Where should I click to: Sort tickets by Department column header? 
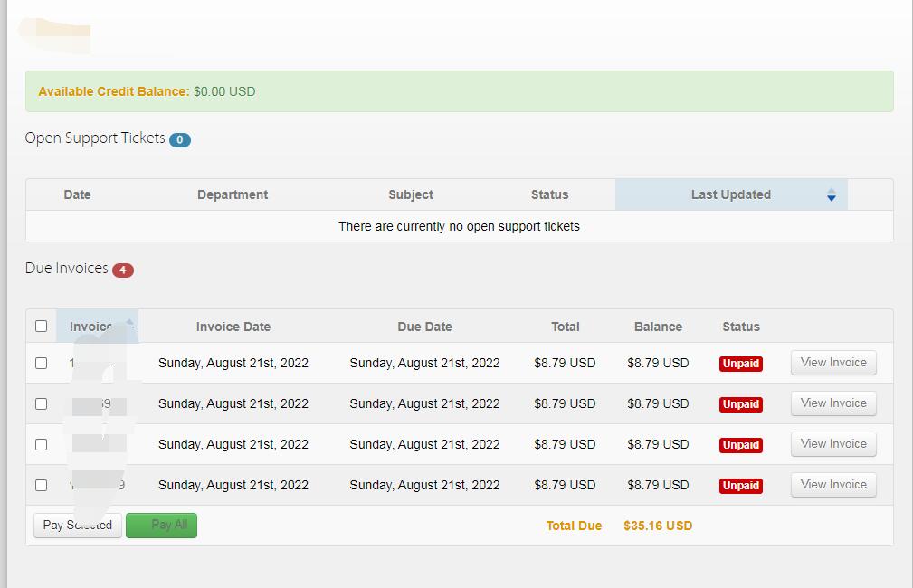click(x=233, y=194)
